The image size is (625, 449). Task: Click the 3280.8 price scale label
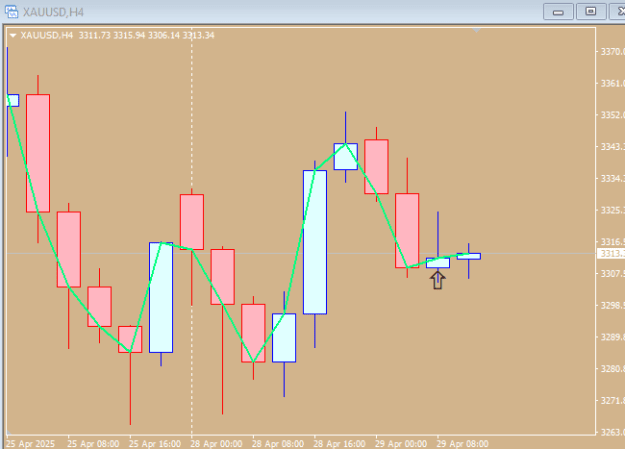612,368
